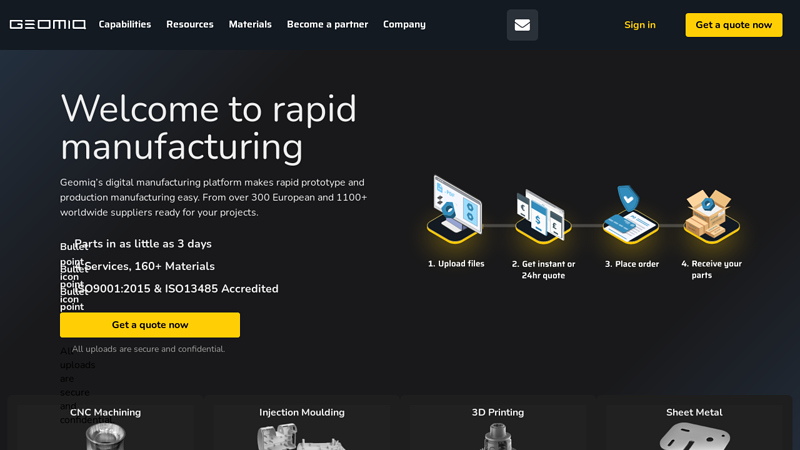Open the Become a partner menu

[327, 24]
